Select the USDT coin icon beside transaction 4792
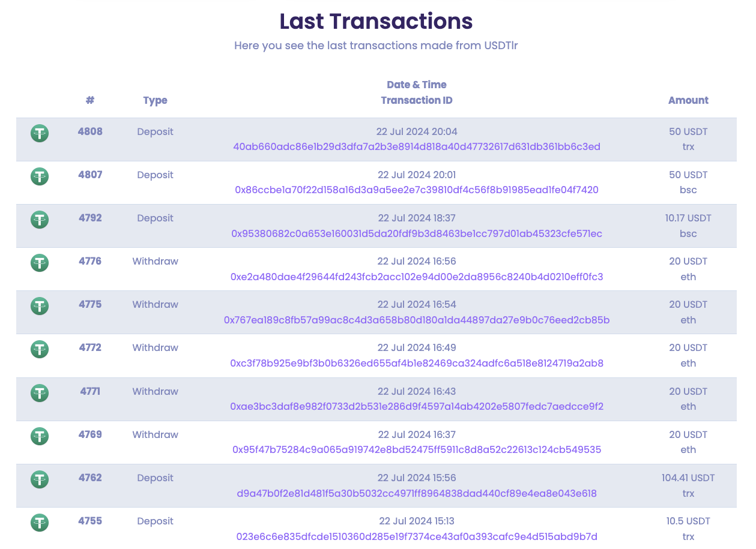Screen dimensions: 756x549 pos(40,220)
